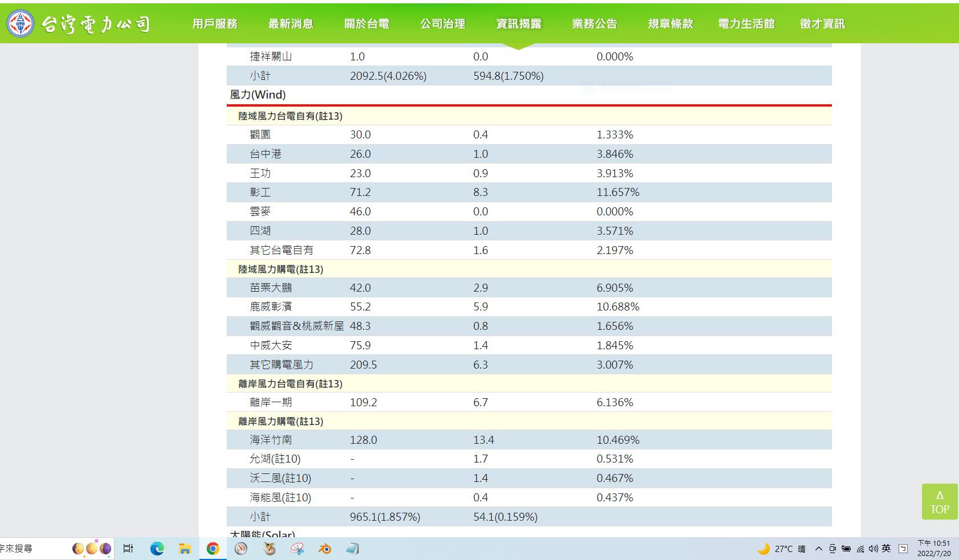
Task: Select the 中威大安 row name
Action: [x=271, y=345]
